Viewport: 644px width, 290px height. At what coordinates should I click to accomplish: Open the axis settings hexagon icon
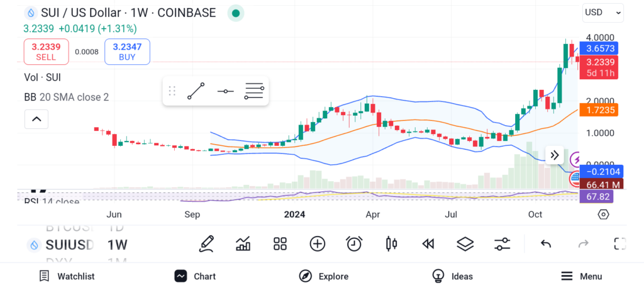coord(603,215)
